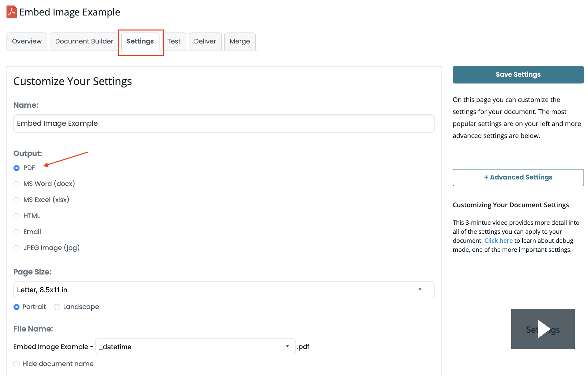
Task: Open the Document Builder tab
Action: 84,41
